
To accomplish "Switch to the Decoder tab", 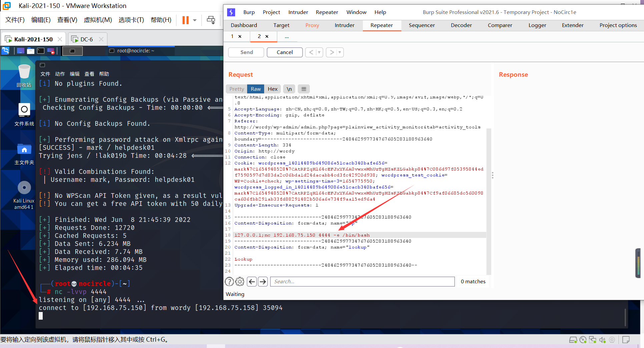I will (x=461, y=25).
